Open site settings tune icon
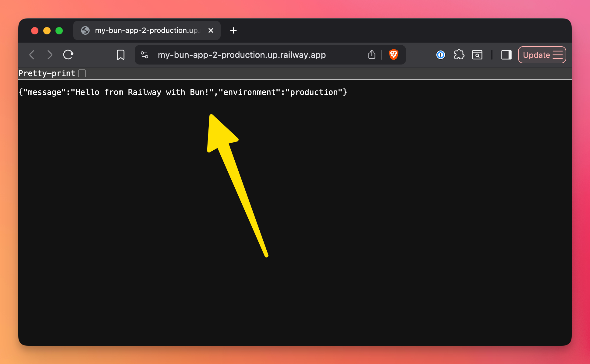The image size is (590, 364). click(x=144, y=55)
